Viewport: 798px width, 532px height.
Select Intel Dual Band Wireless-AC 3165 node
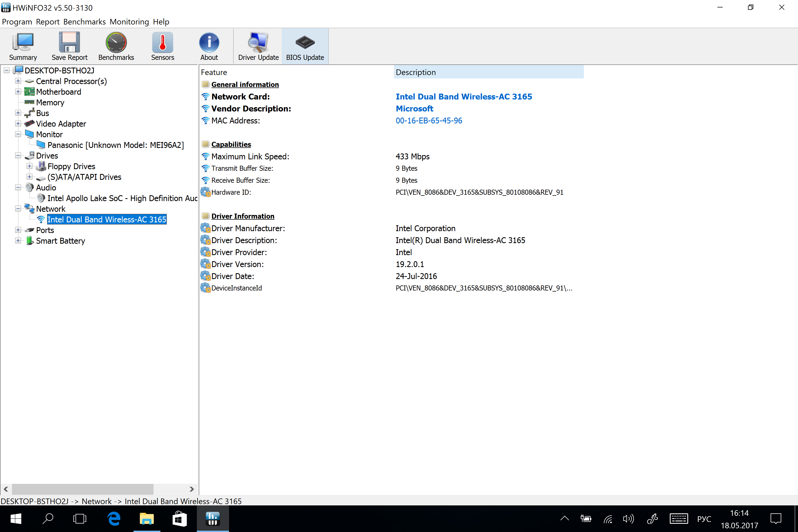tap(107, 219)
